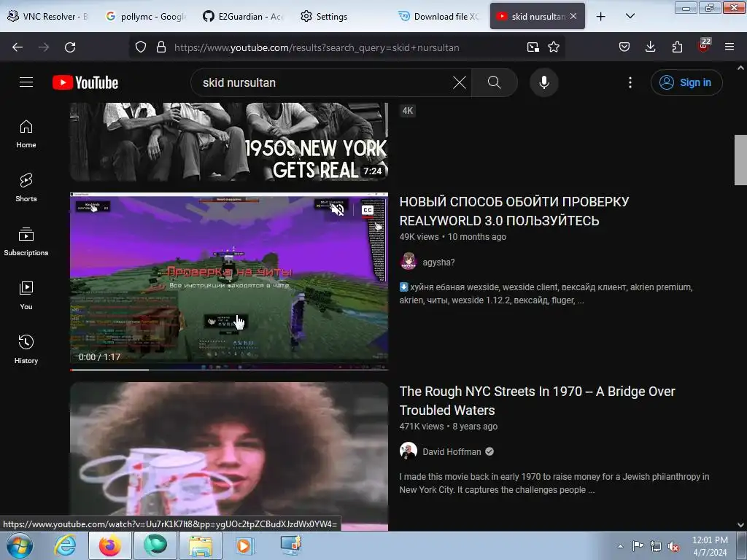Viewport: 747px width, 560px height.
Task: Open the extensions puzzle icon
Action: click(677, 47)
